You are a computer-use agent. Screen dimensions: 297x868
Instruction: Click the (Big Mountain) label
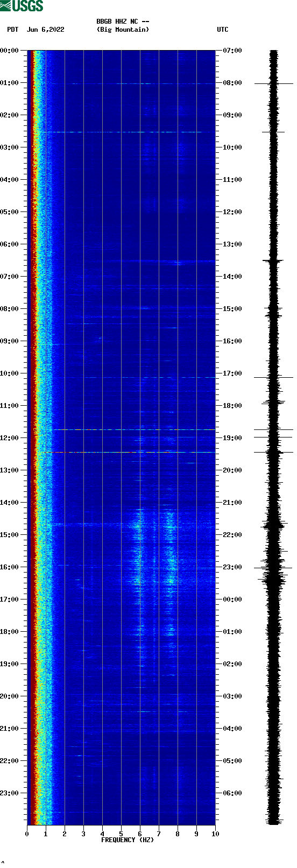(123, 30)
